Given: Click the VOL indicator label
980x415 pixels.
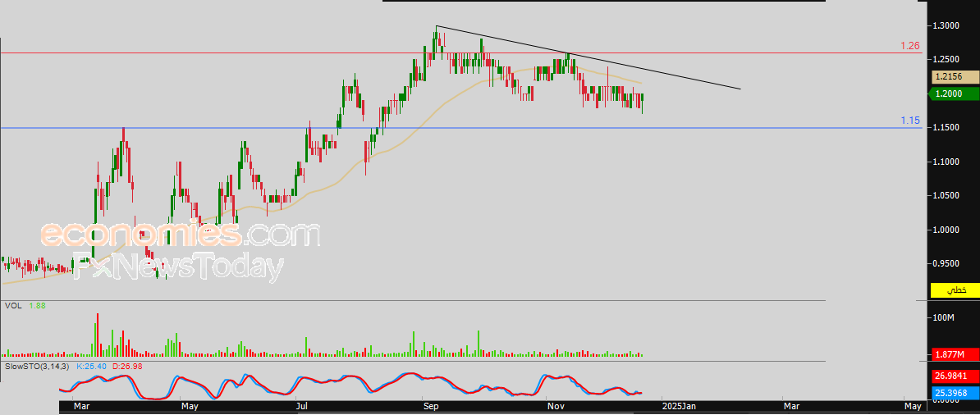Looking at the screenshot, I should coord(11,306).
